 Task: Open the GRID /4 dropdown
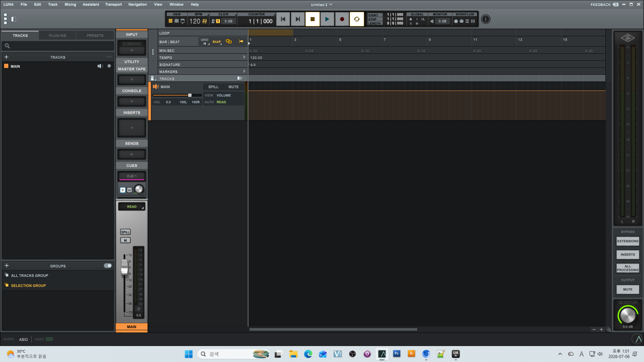pyautogui.click(x=205, y=42)
